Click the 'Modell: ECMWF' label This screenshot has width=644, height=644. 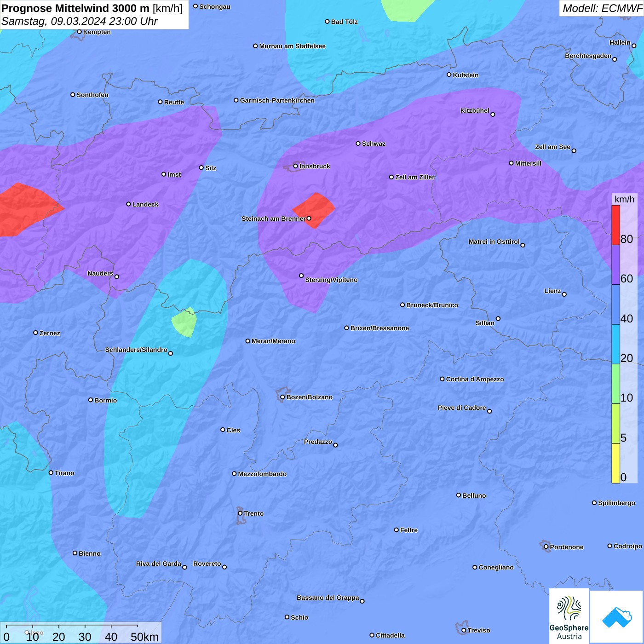click(602, 8)
